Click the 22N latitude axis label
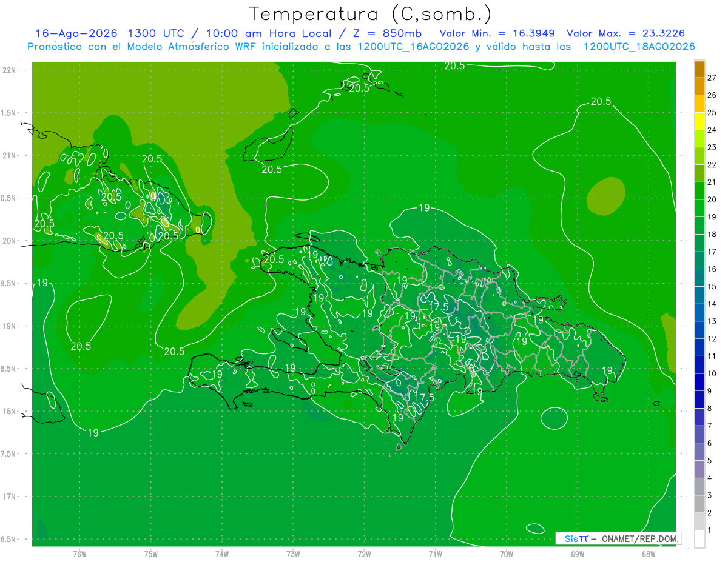 tap(10, 70)
